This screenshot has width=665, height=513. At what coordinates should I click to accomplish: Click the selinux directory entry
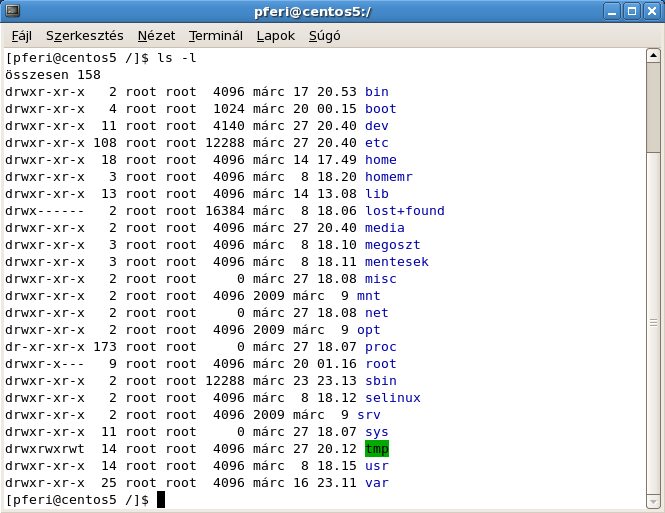(x=392, y=398)
